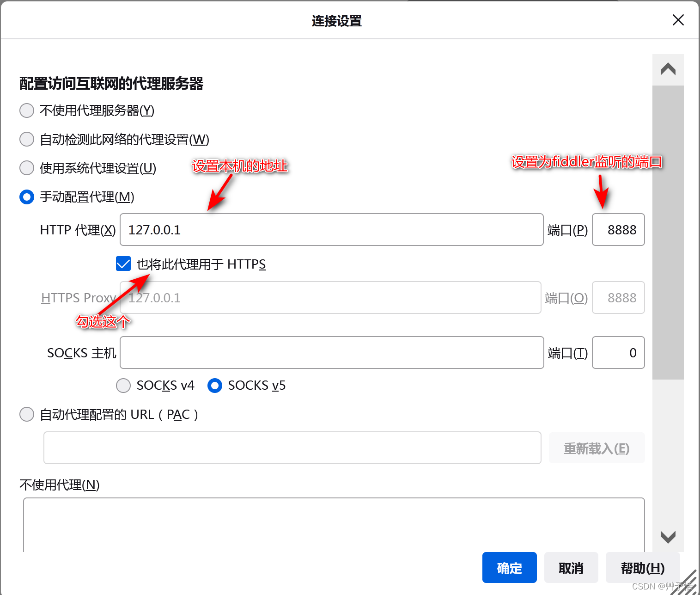This screenshot has height=595, width=700.
Task: Confirm settings with 确定 button
Action: pos(510,568)
